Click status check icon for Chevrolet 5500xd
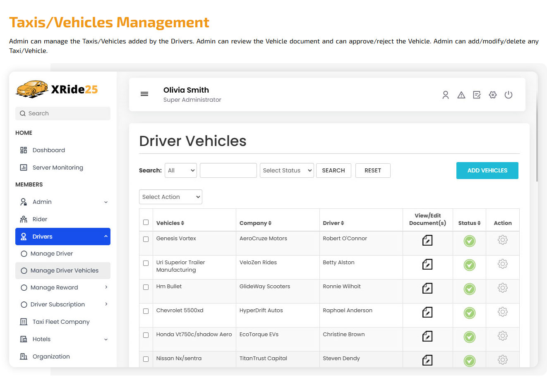Viewport: 547px width, 392px height. click(x=470, y=313)
